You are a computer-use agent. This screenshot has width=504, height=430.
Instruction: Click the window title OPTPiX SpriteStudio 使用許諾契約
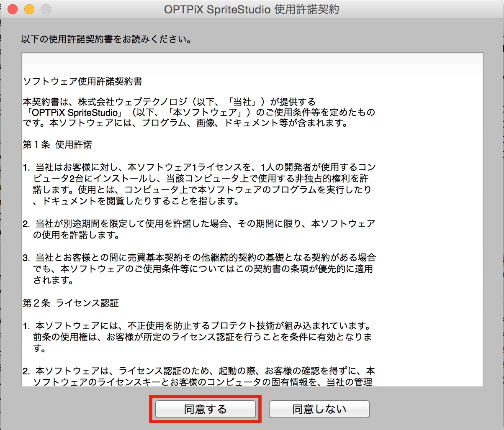pos(252,9)
